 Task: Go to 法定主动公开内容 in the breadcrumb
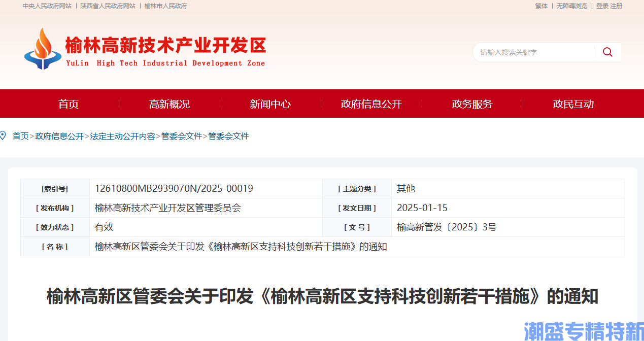click(122, 136)
